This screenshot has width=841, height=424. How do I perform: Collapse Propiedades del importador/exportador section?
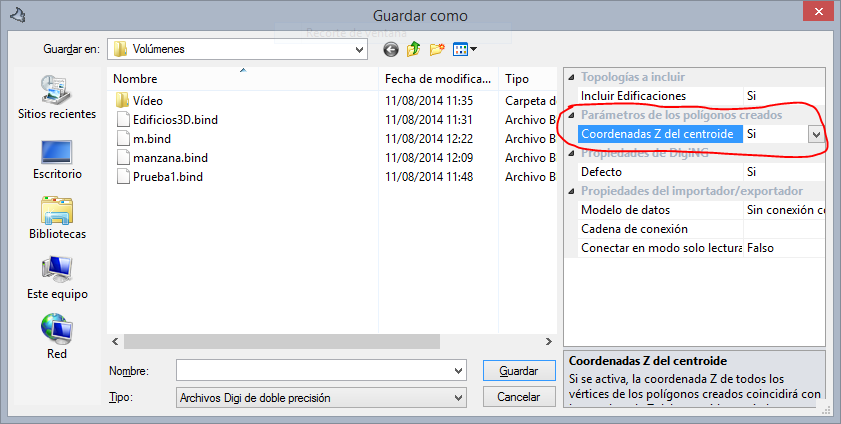pyautogui.click(x=571, y=191)
